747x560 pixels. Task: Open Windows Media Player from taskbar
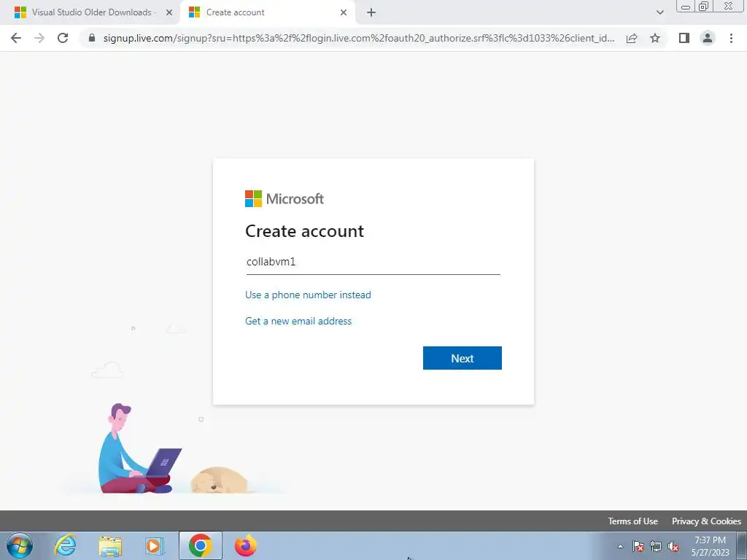[x=154, y=545]
